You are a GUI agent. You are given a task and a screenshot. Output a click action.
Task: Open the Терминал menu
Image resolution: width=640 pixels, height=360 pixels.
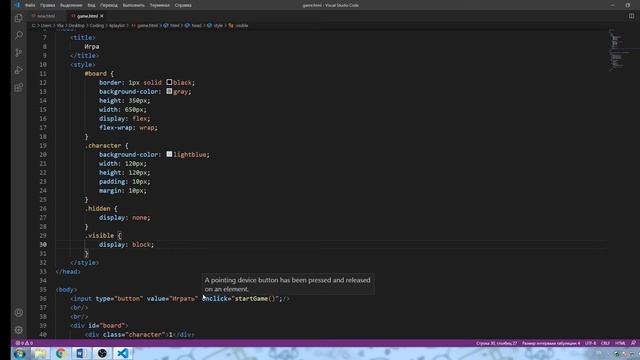[159, 5]
